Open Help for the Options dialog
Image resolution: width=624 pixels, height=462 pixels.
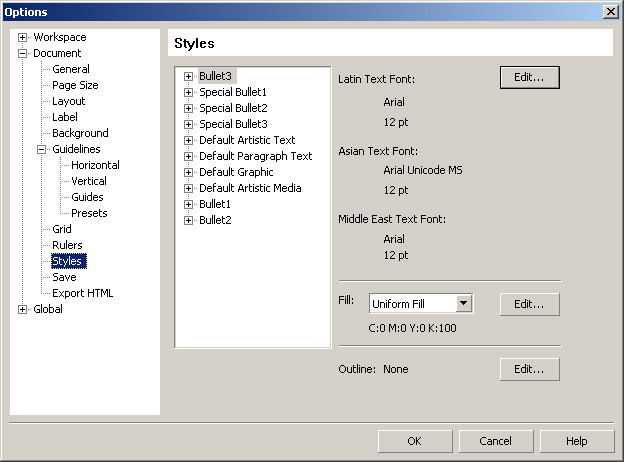[577, 441]
